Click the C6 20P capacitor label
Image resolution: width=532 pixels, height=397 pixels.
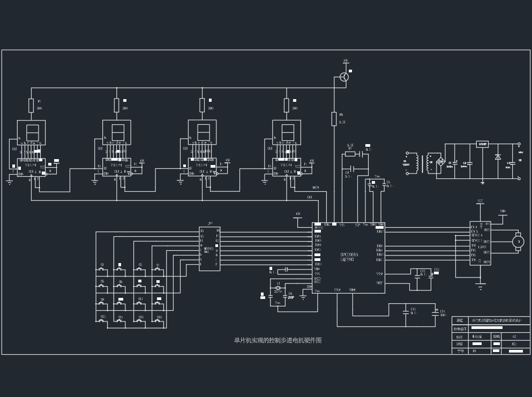click(x=290, y=296)
